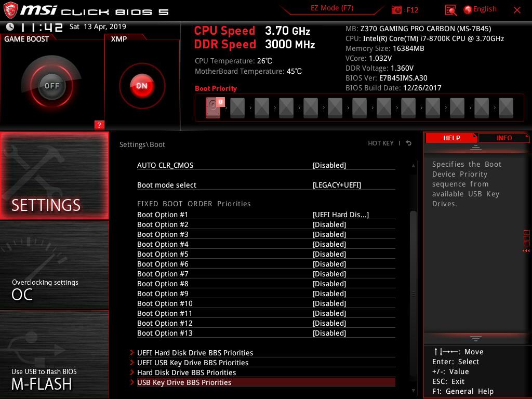This screenshot has height=399, width=532.
Task: Click the last boot priority device slot
Action: click(x=506, y=108)
